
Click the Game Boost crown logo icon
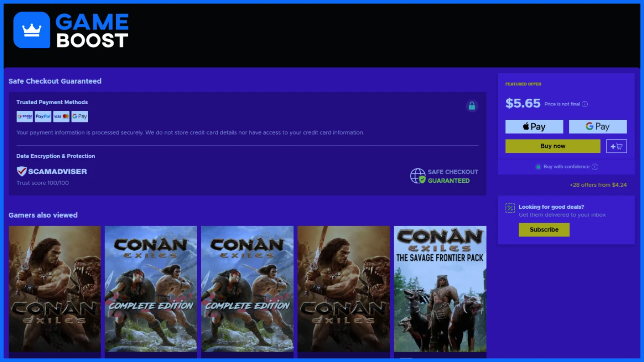click(32, 30)
